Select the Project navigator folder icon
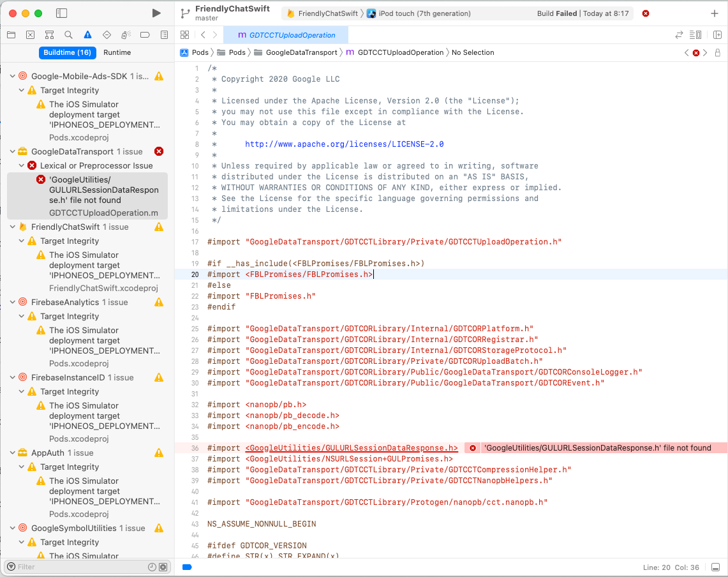 pos(11,35)
